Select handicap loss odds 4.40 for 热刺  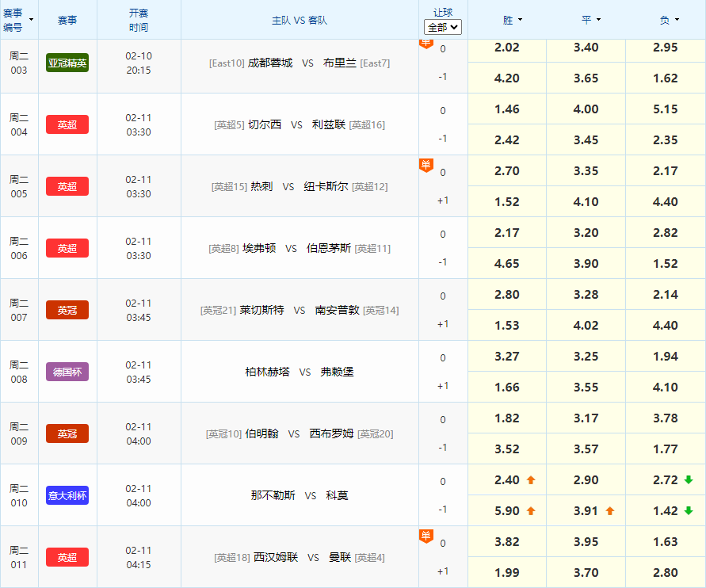coord(666,202)
